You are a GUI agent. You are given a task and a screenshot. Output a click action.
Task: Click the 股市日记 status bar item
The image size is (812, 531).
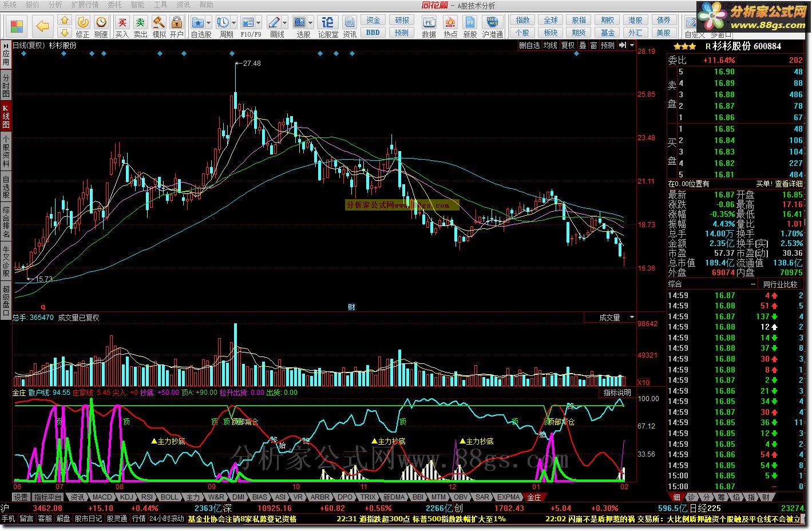[88, 518]
